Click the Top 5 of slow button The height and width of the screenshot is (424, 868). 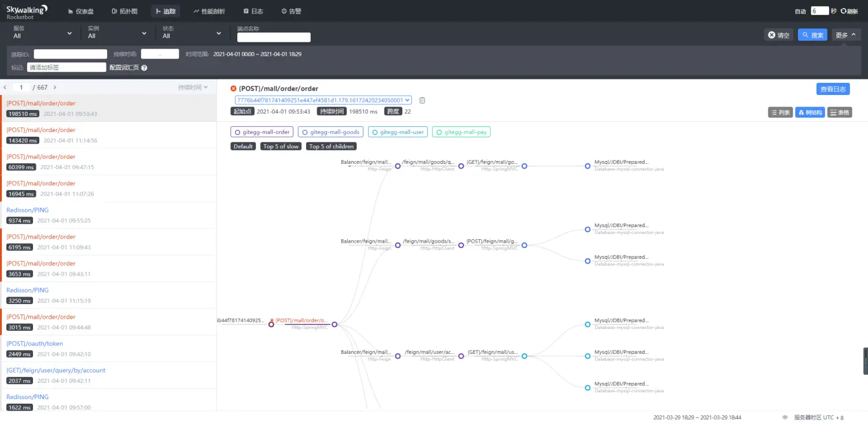281,147
